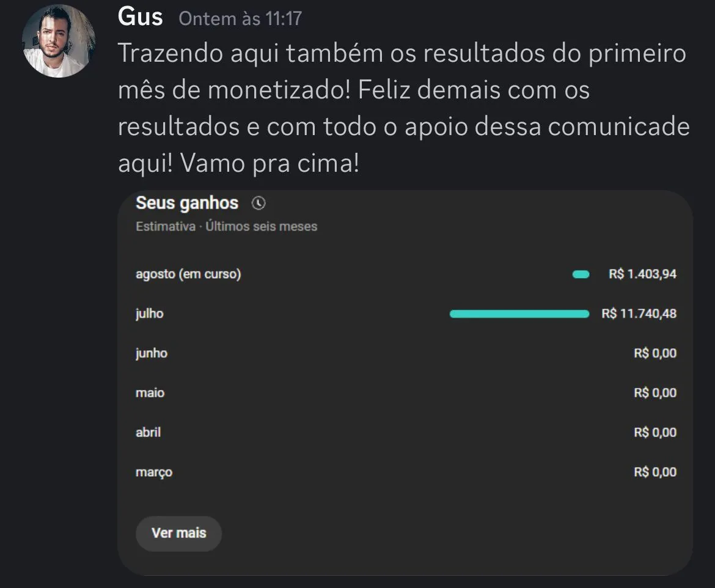The height and width of the screenshot is (588, 715).
Task: Click the Seus ganhos heading
Action: (x=187, y=203)
